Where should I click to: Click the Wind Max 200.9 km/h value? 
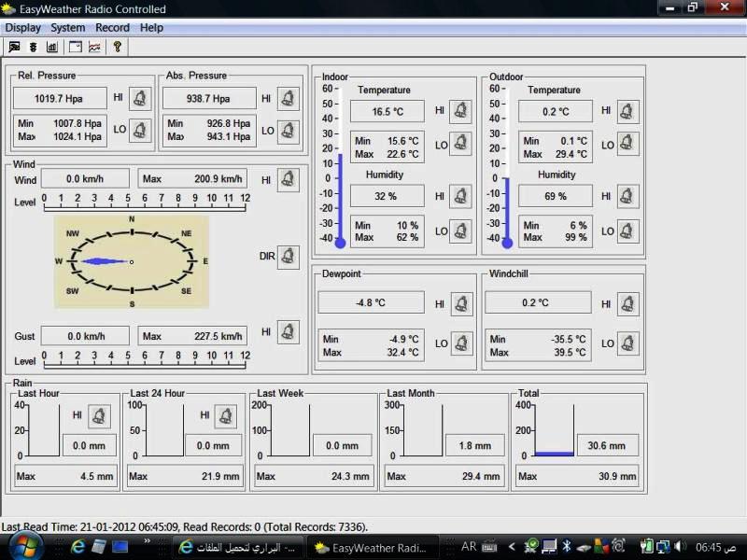click(x=192, y=179)
